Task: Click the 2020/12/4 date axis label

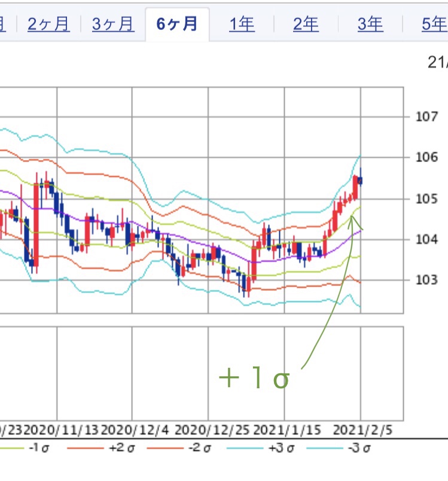Action: click(133, 430)
